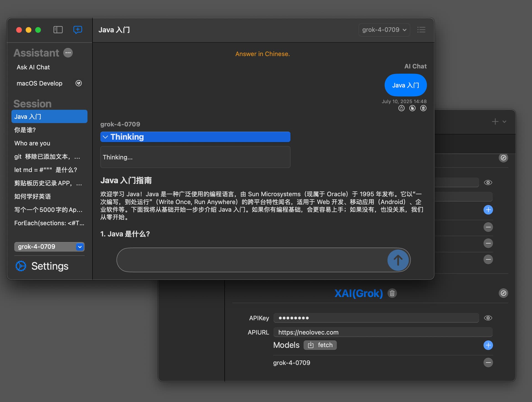Viewport: 532px width, 402px height.
Task: Focus the chat message input field
Action: [x=252, y=260]
